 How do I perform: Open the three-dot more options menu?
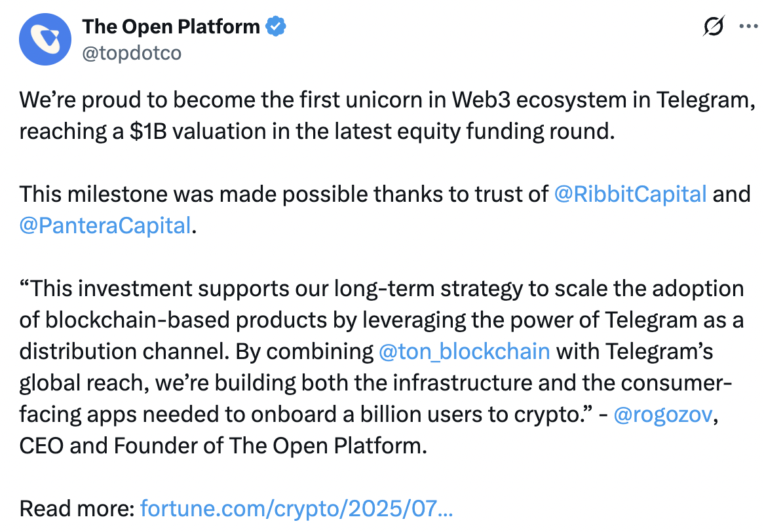pos(748,26)
